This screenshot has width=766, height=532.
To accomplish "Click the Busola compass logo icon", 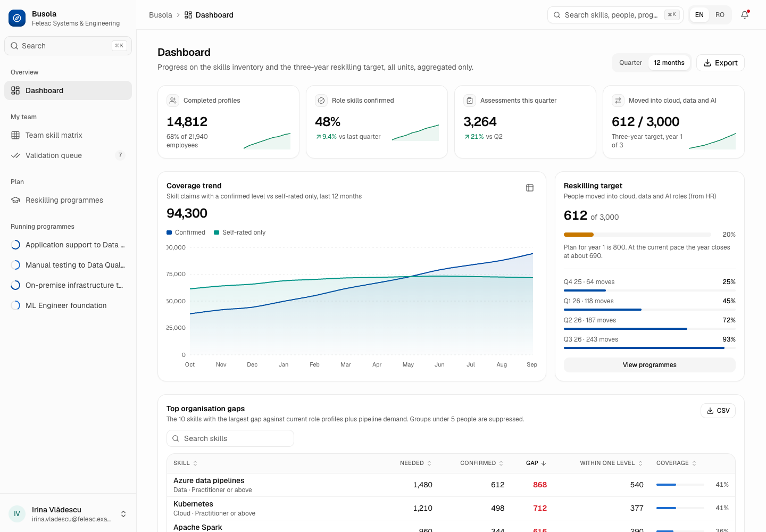I will (x=17, y=18).
